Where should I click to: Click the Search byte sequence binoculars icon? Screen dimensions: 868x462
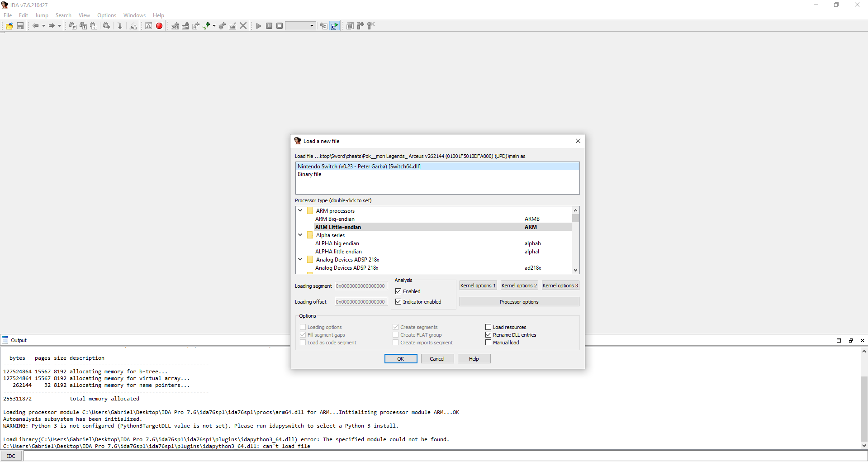[x=94, y=26]
